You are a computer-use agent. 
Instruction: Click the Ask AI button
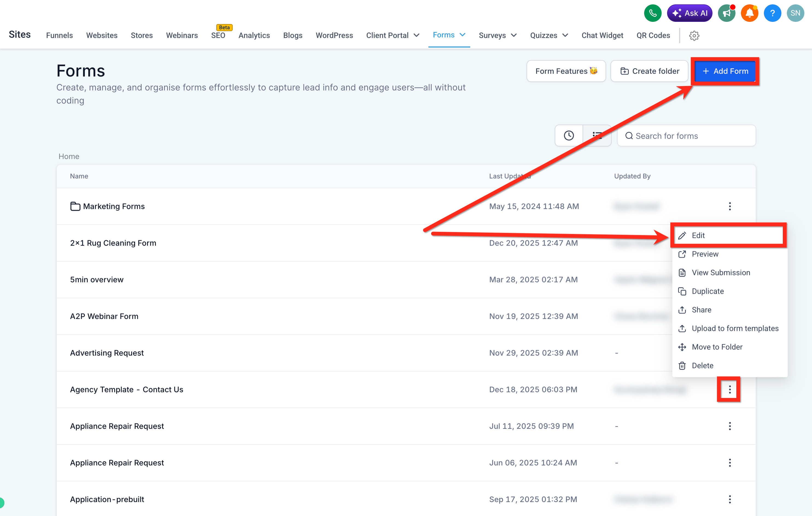690,13
